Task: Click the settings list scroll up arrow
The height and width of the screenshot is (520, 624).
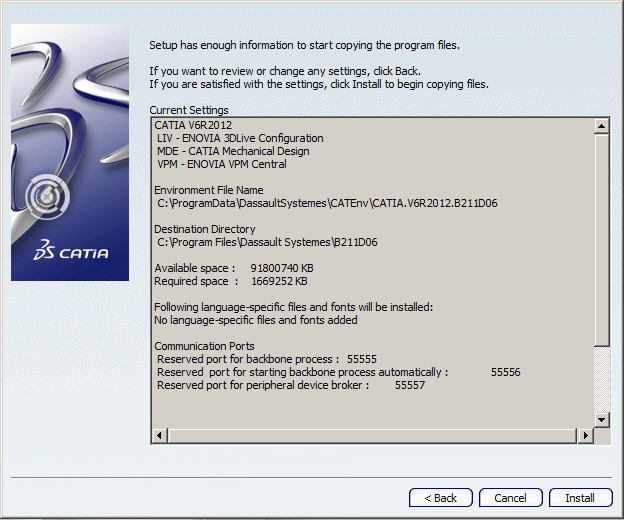Action: (601, 127)
